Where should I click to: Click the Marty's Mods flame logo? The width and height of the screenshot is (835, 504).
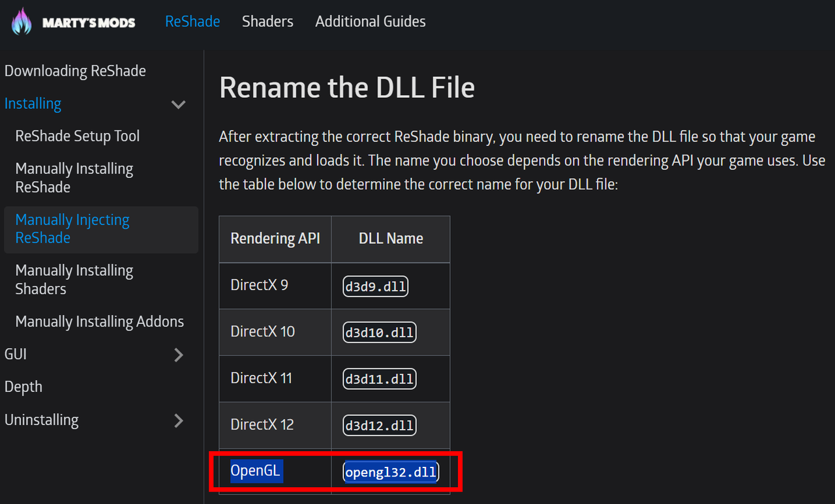pyautogui.click(x=21, y=22)
